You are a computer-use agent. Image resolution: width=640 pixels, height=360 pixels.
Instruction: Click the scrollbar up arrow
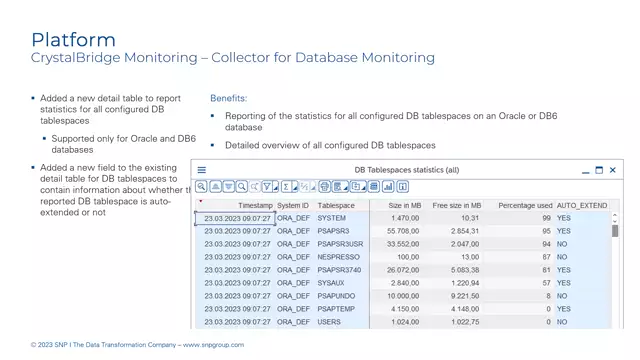tap(615, 215)
